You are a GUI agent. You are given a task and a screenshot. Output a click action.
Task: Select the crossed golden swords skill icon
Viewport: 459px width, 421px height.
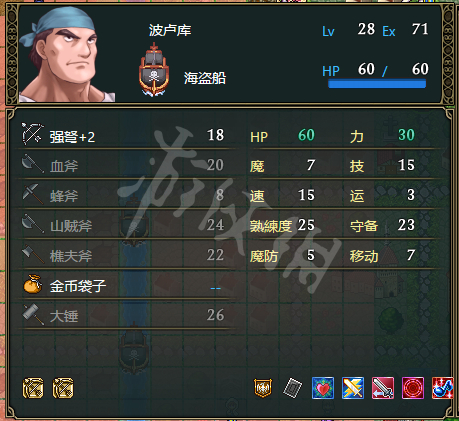click(x=353, y=388)
